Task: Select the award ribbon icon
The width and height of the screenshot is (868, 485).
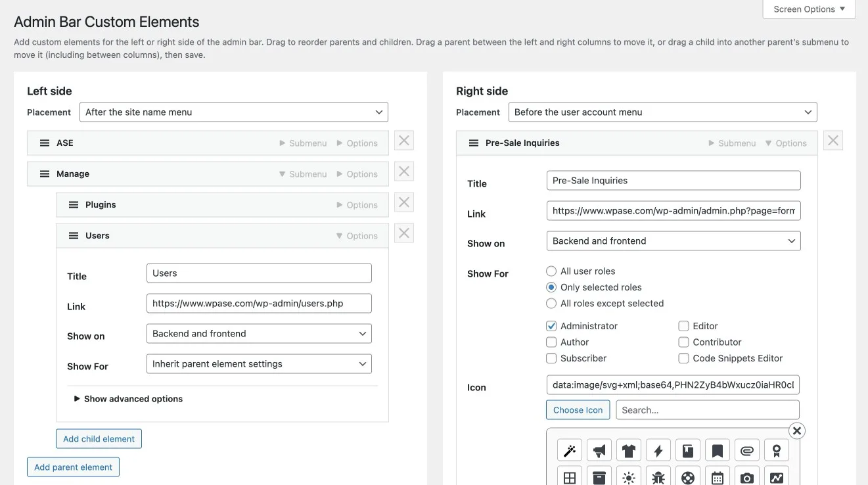Action: 777,451
